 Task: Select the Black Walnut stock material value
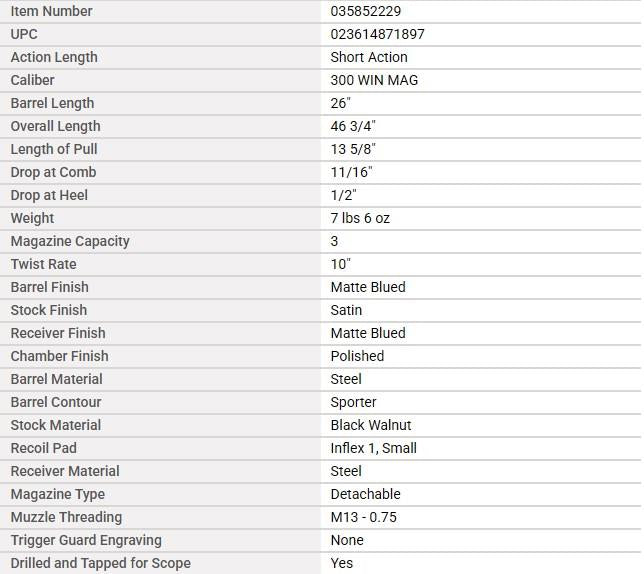[371, 425]
